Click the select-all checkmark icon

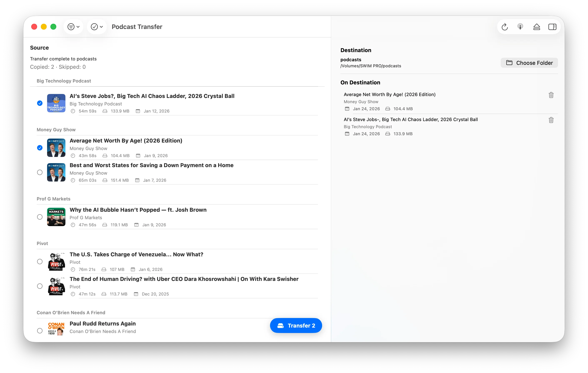tap(95, 27)
